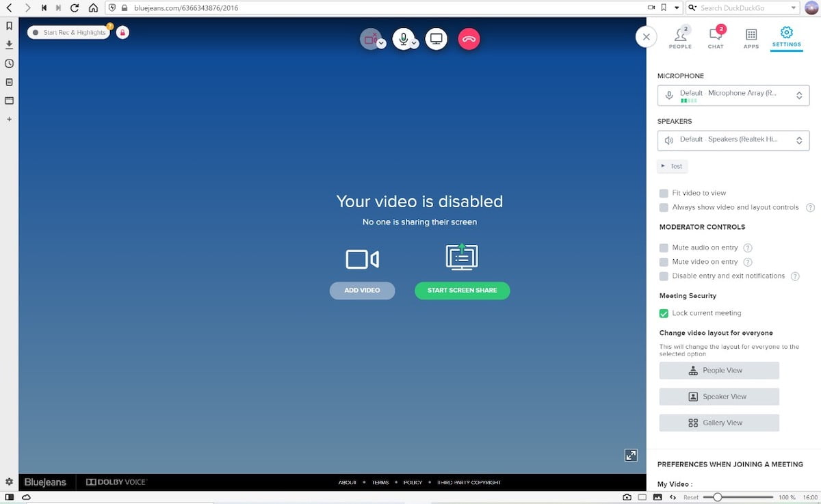This screenshot has height=504, width=821.
Task: Click the POLICY footer link
Action: 413,483
